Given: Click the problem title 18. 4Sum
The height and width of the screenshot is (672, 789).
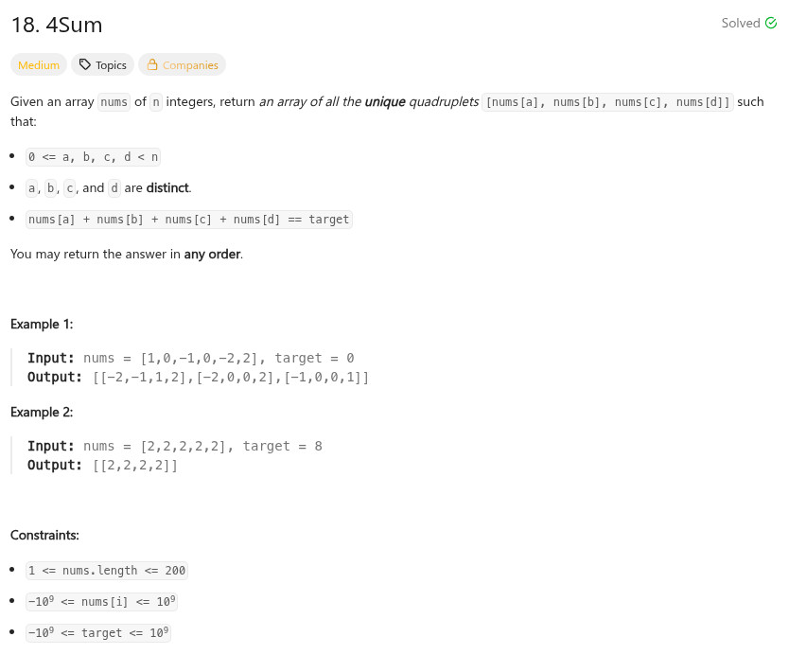Looking at the screenshot, I should pyautogui.click(x=57, y=25).
